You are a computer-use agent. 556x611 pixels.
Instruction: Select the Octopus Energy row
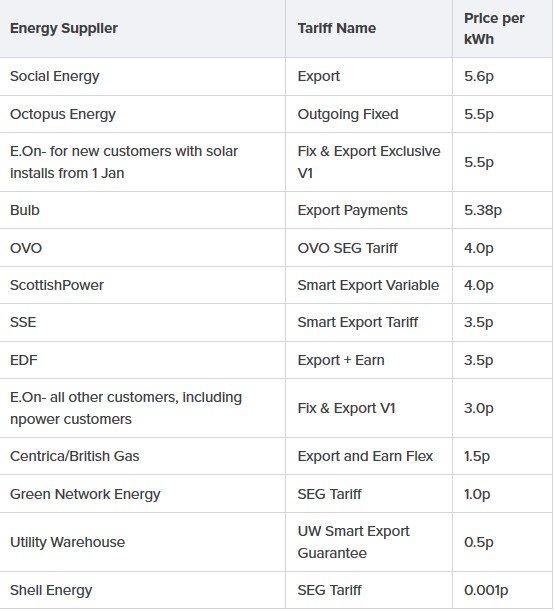[x=276, y=114]
